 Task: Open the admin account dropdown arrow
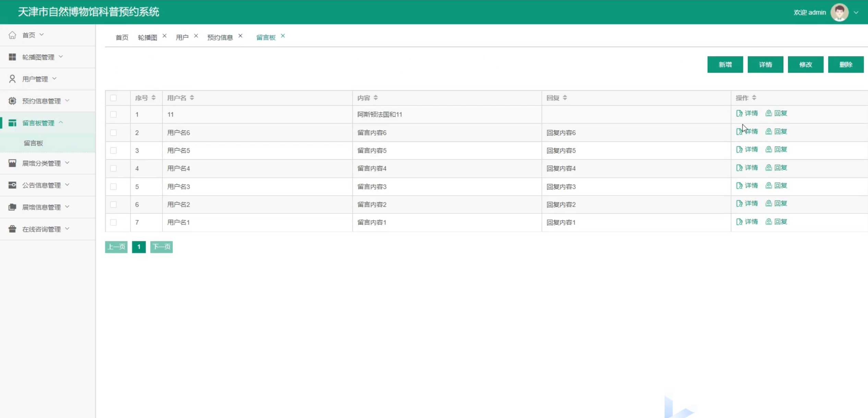point(856,12)
